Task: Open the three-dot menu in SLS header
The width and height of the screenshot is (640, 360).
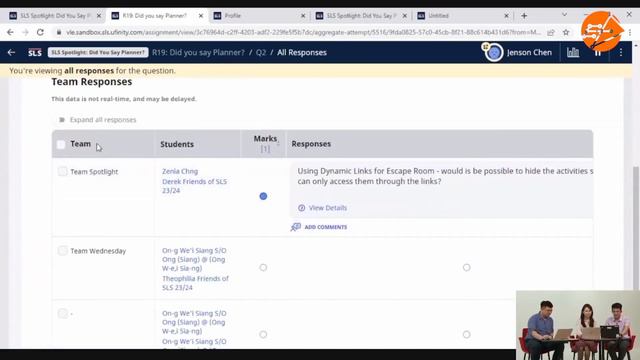Action: tap(621, 52)
